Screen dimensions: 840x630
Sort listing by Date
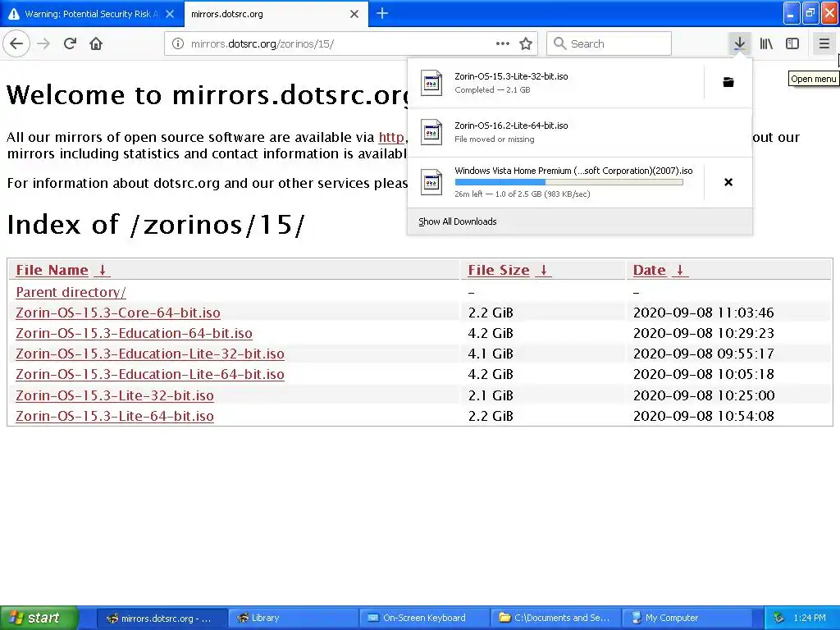tap(650, 270)
